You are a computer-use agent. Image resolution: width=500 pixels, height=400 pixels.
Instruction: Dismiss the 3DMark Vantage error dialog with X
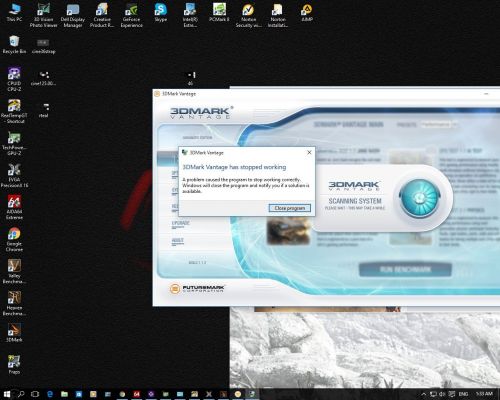[309, 152]
